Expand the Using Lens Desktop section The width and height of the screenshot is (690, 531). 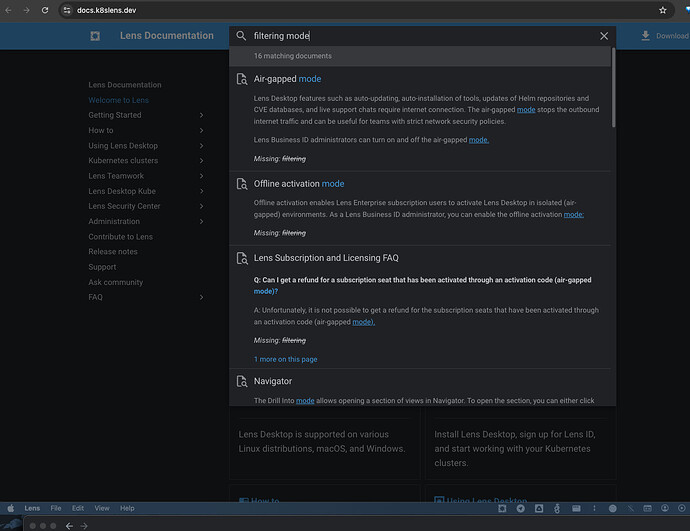201,146
